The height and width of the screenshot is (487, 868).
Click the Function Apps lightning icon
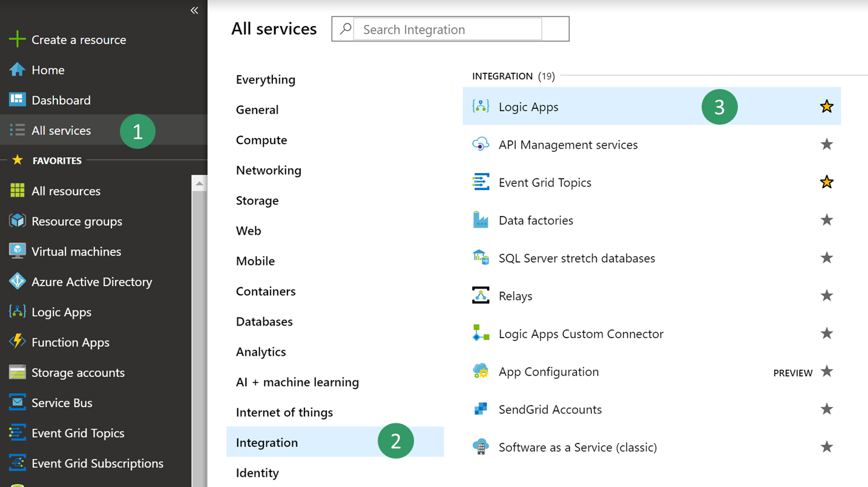coord(17,342)
